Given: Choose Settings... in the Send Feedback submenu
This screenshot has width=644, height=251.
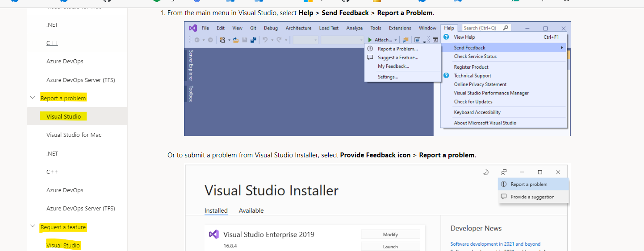Looking at the screenshot, I should point(388,77).
